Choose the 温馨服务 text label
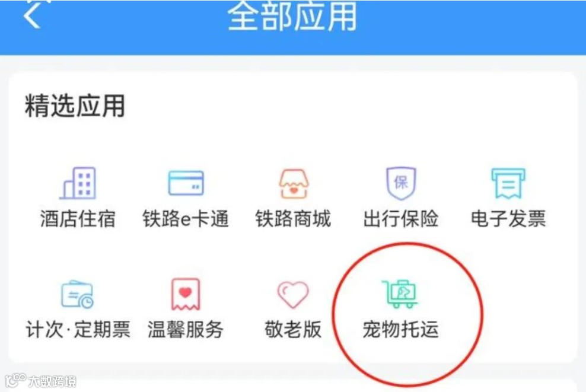This screenshot has height=392, width=586. (x=186, y=330)
